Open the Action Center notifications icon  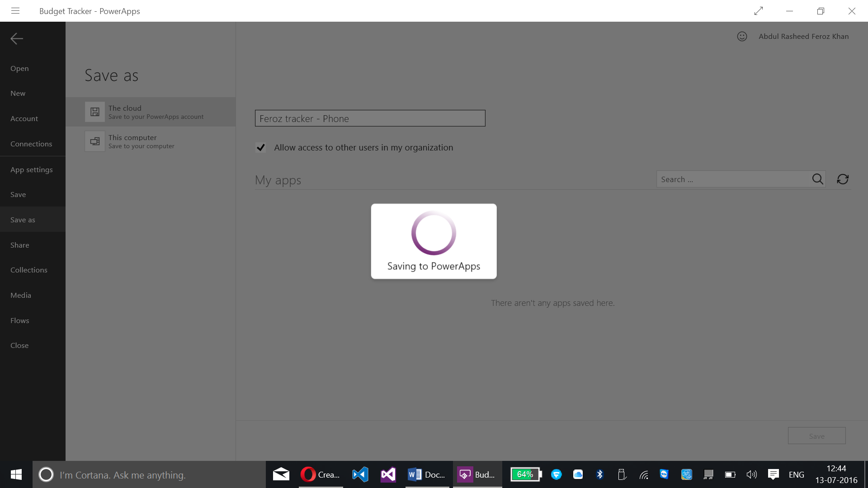(x=774, y=474)
